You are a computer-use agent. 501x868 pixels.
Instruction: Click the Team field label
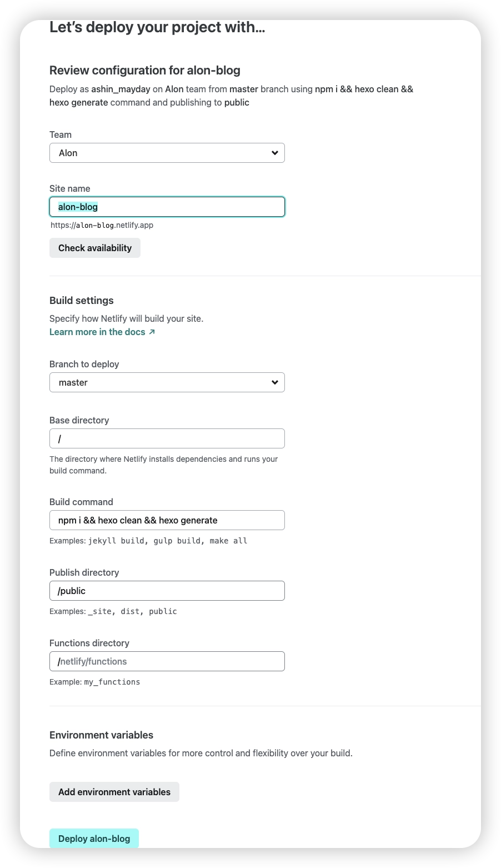pyautogui.click(x=61, y=134)
